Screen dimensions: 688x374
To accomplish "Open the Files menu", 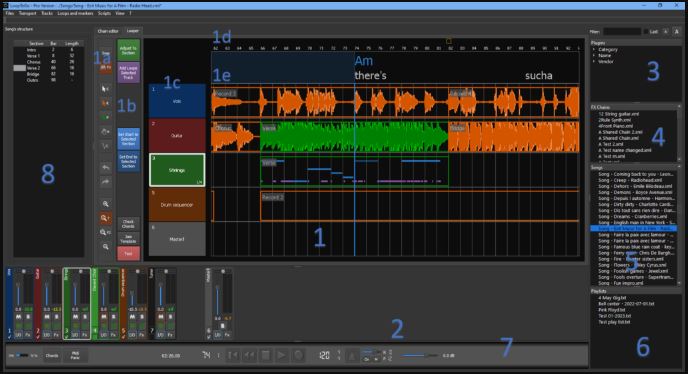I will (x=10, y=13).
